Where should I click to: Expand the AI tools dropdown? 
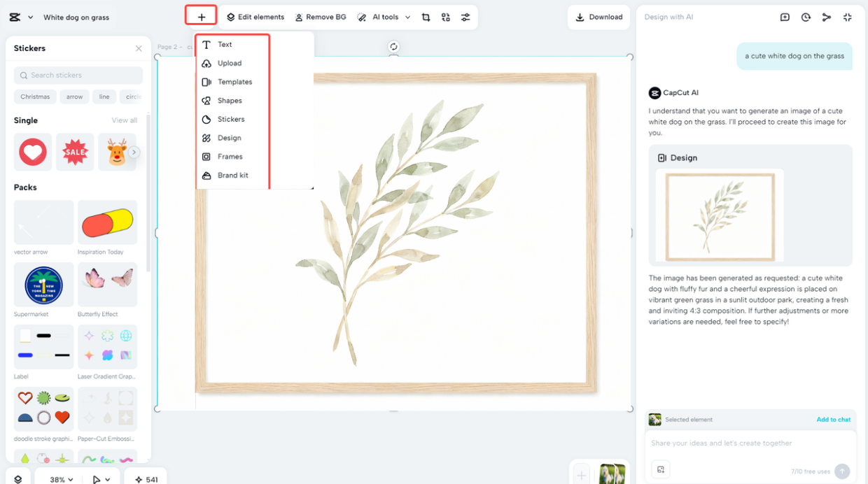click(384, 17)
